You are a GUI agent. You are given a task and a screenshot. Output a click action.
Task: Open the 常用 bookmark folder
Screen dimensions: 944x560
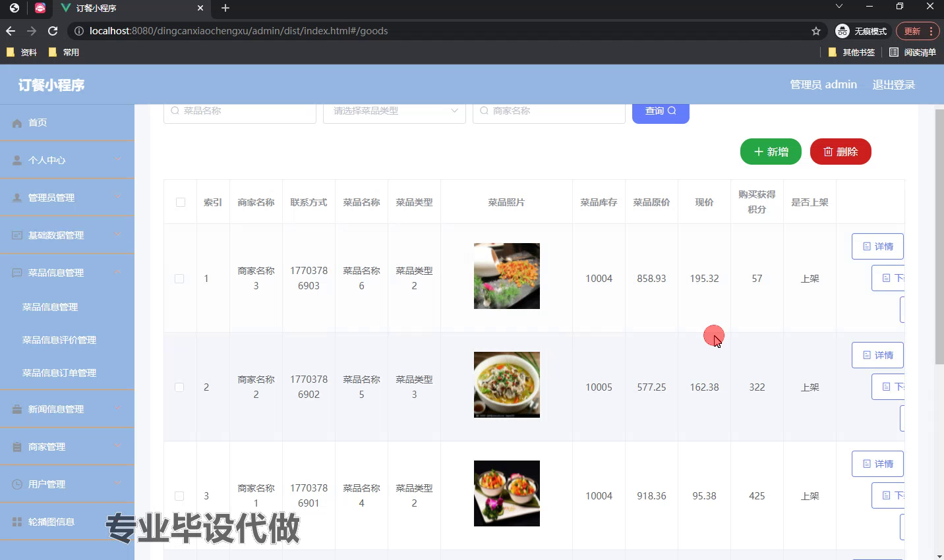64,52
